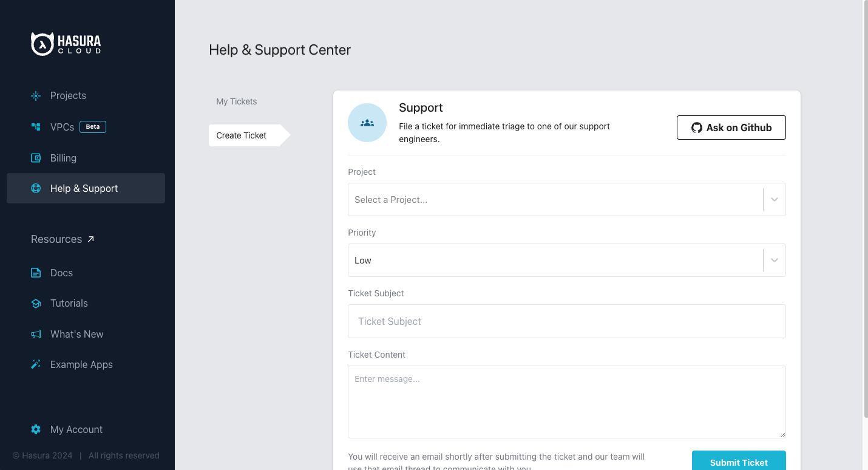Select the What's New megaphone icon
The image size is (868, 470).
pos(35,334)
